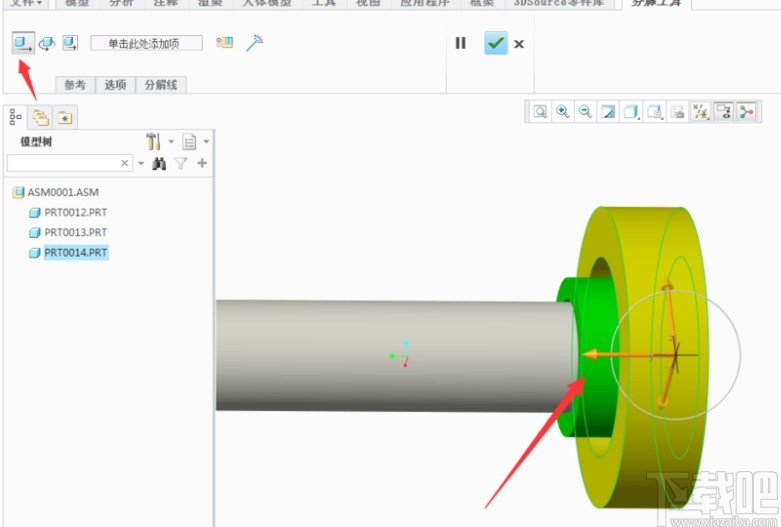Click the coordinate system triad on the shaft
781x527 pixels.
point(400,354)
